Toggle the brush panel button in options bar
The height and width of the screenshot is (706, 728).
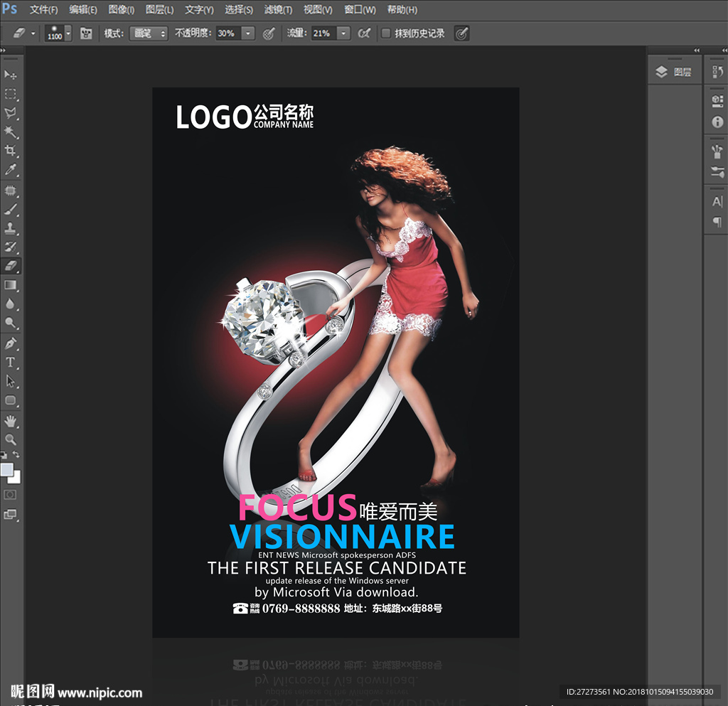(x=86, y=33)
